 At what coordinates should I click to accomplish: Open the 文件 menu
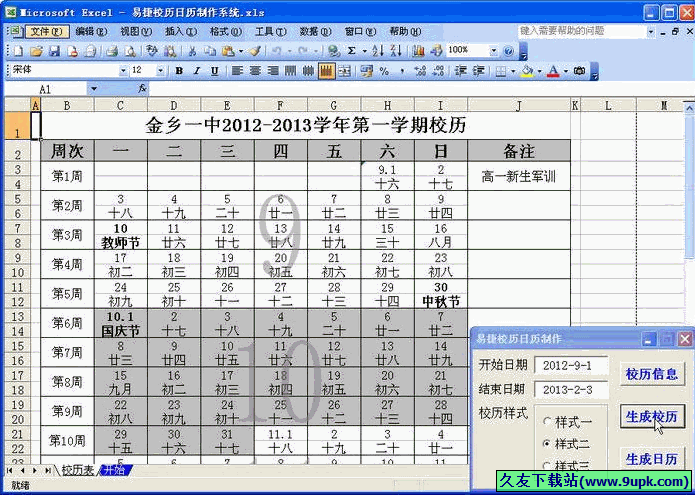pyautogui.click(x=47, y=31)
